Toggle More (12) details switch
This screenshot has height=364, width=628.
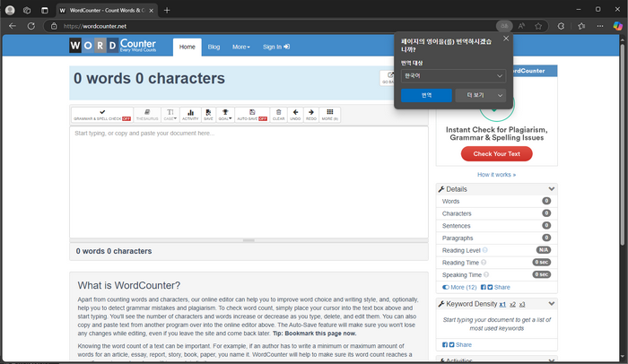tap(459, 287)
